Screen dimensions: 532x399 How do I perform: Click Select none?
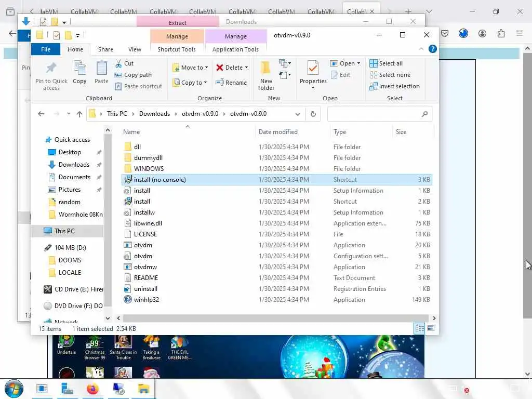390,75
